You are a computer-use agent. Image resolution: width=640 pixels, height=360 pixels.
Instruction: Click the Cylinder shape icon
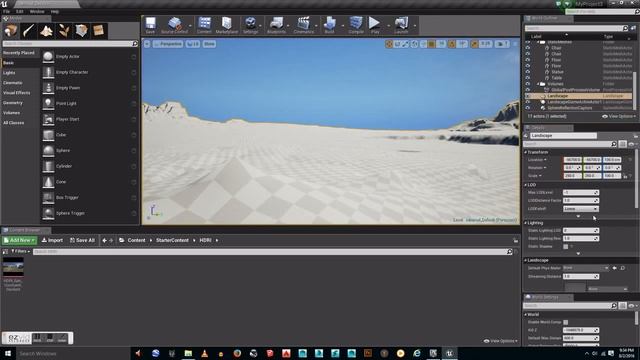point(48,166)
